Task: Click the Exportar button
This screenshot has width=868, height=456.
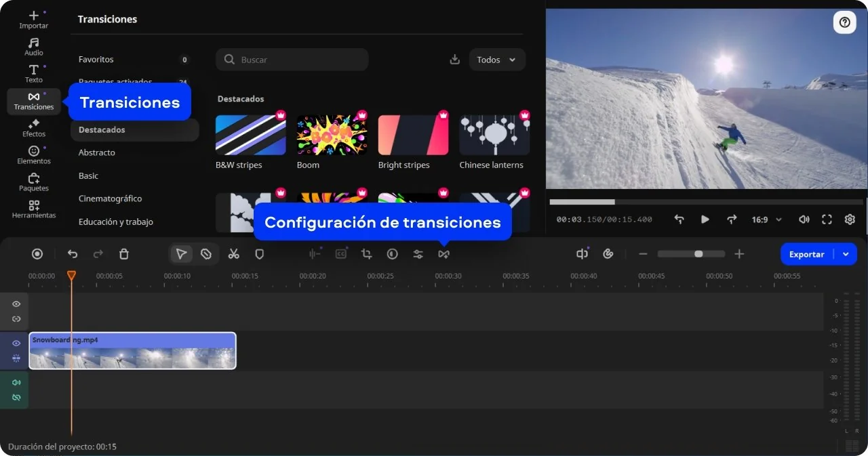Action: (x=806, y=254)
